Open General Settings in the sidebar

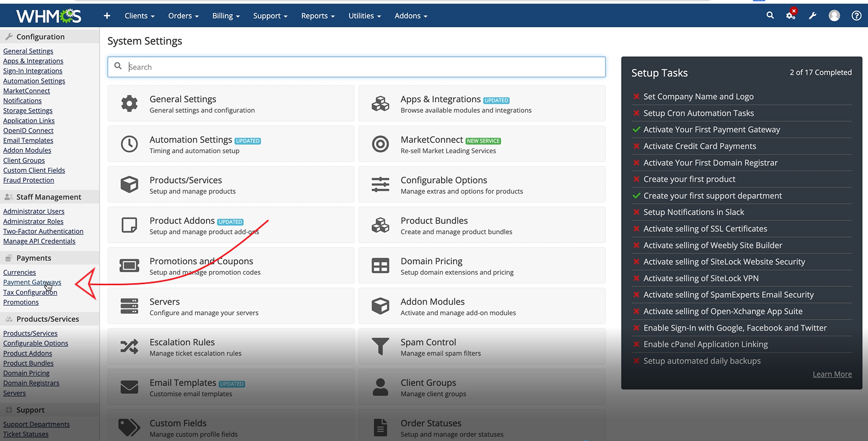click(x=28, y=51)
